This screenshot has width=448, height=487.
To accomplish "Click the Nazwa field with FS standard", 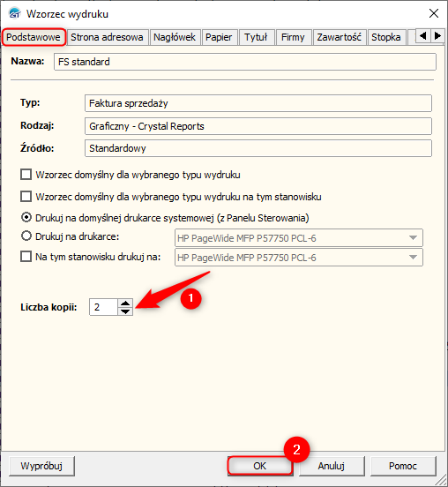I will coord(245,62).
